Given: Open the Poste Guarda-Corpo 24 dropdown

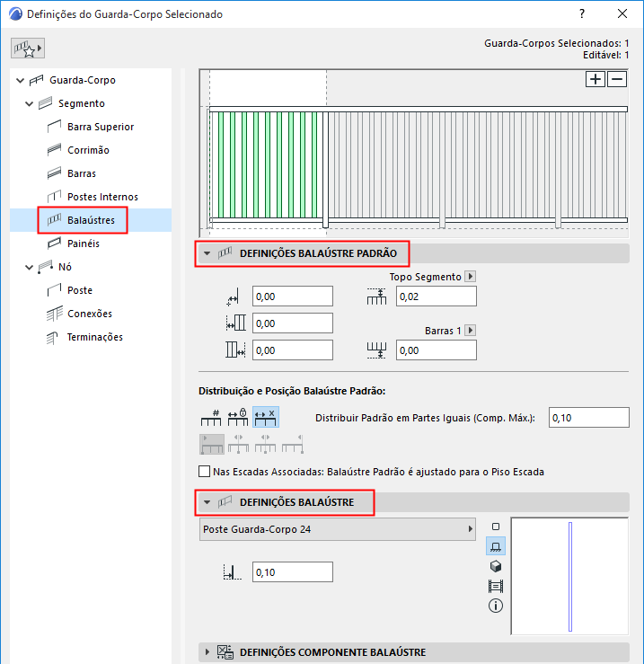Looking at the screenshot, I should [337, 529].
